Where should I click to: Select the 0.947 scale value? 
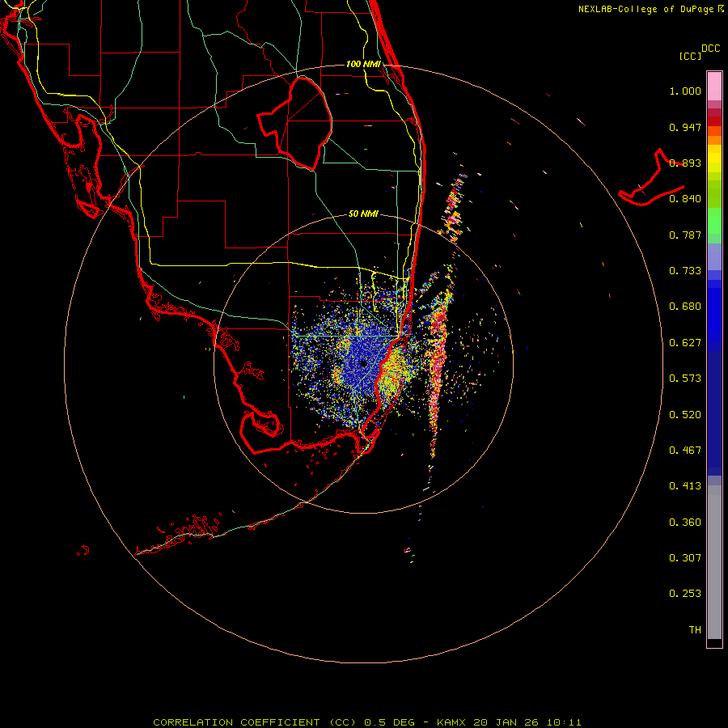(685, 127)
